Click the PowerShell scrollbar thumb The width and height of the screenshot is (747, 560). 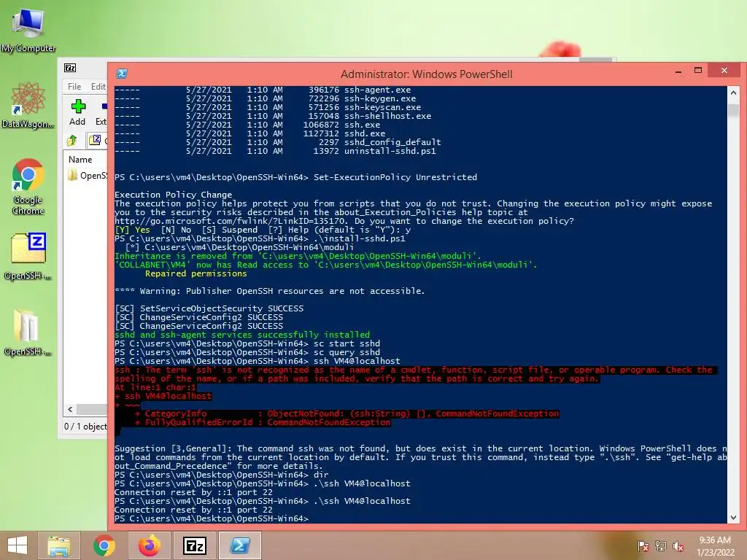[733, 110]
